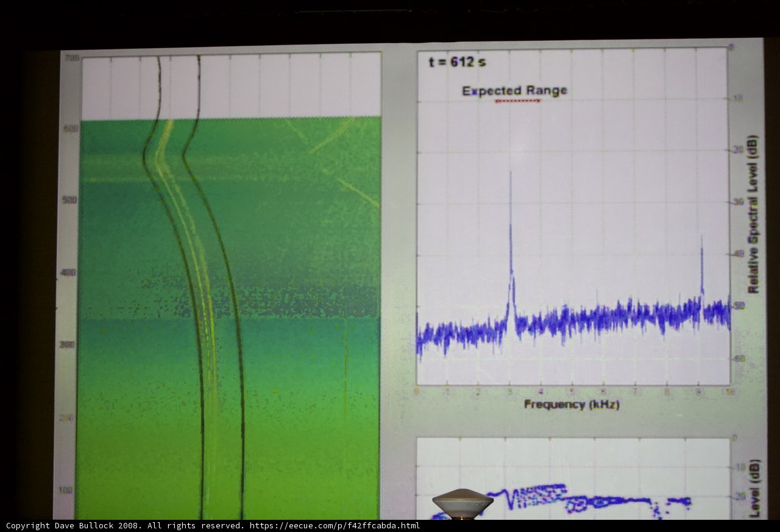Click the "100" tick on spectrogram axis
The image size is (780, 532).
66,490
